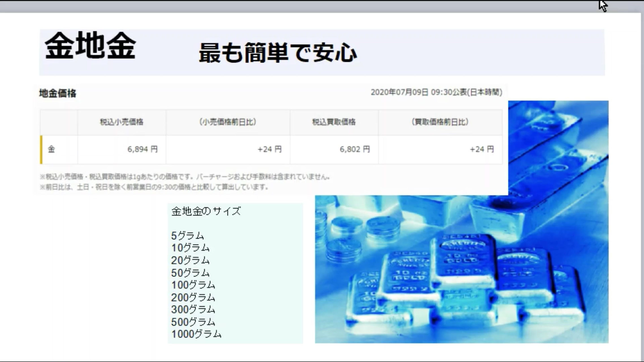
Task: Click the 金地金のサイズ heading
Action: click(206, 211)
